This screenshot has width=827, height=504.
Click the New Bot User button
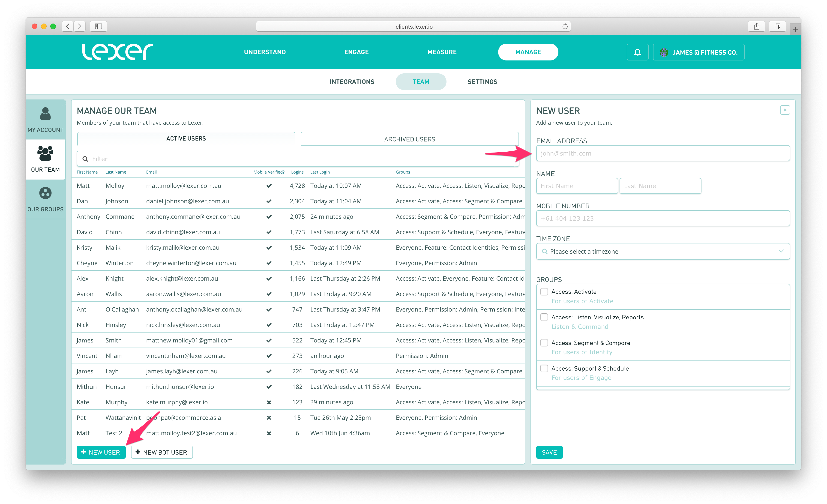162,452
